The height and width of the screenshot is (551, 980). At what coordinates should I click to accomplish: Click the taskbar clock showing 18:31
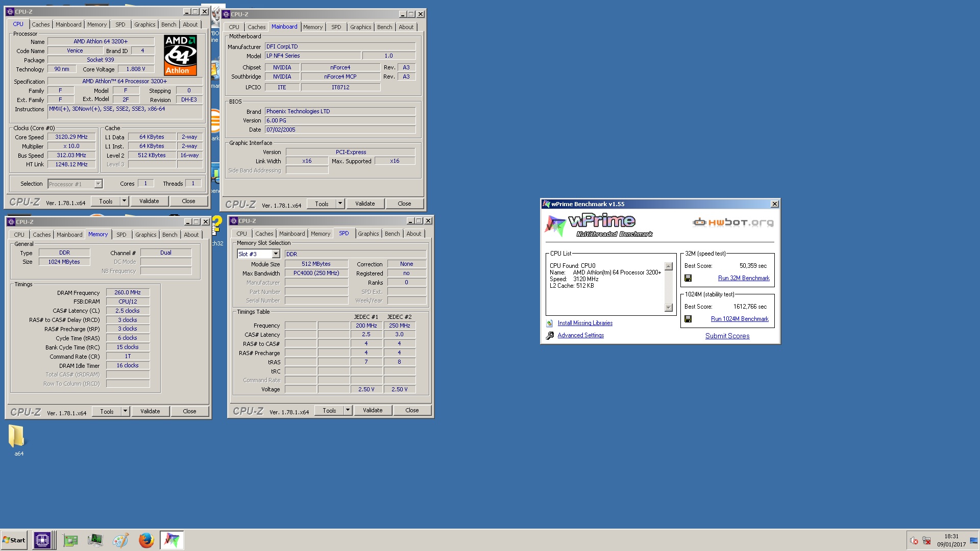951,536
